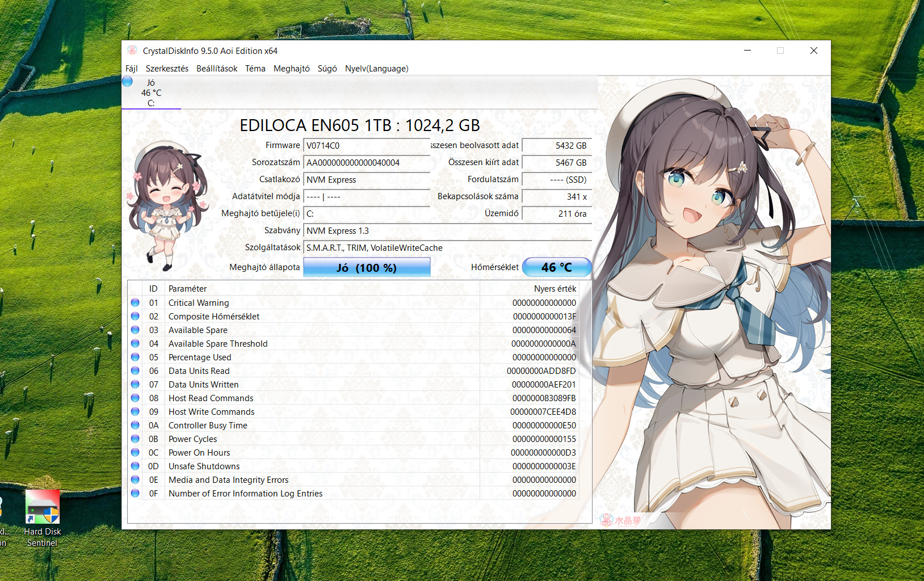Click the Üzemidő value 211 óra
Viewport: 924px width, 581px height.
pos(557,214)
